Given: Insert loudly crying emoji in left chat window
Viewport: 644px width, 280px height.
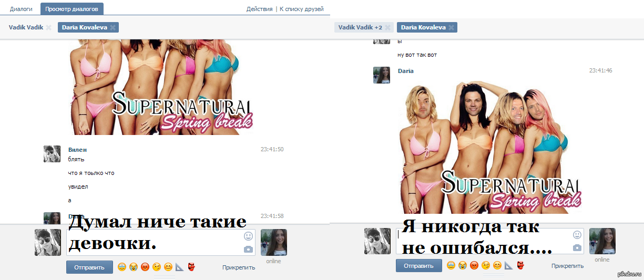Looking at the screenshot, I should pyautogui.click(x=133, y=267).
